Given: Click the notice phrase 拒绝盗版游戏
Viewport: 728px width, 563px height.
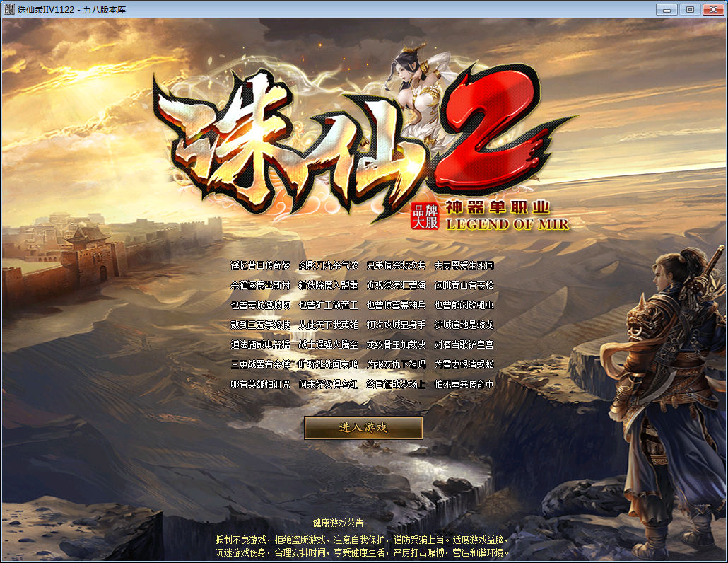Looking at the screenshot, I should 300,540.
